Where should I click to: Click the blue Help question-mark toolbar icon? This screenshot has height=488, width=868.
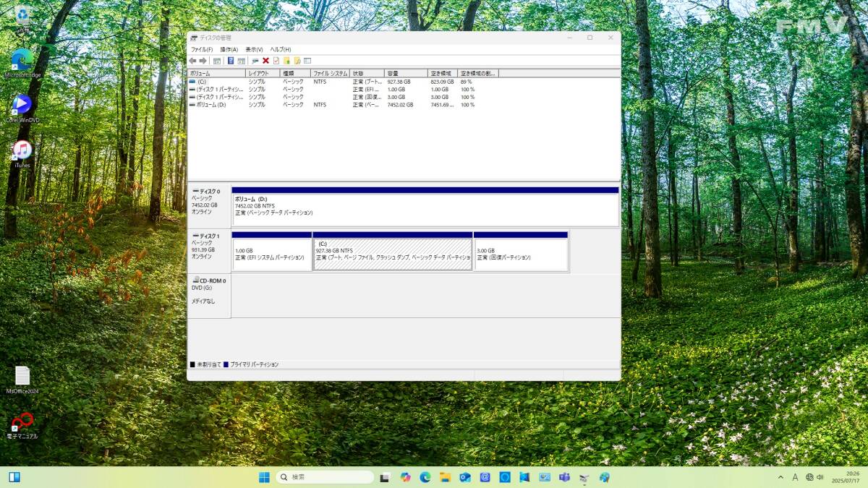231,61
